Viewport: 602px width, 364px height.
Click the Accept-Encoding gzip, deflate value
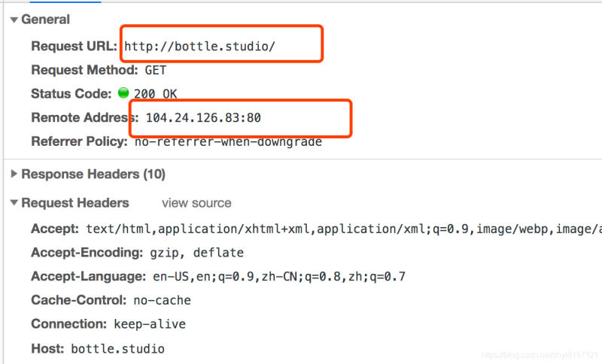(196, 253)
